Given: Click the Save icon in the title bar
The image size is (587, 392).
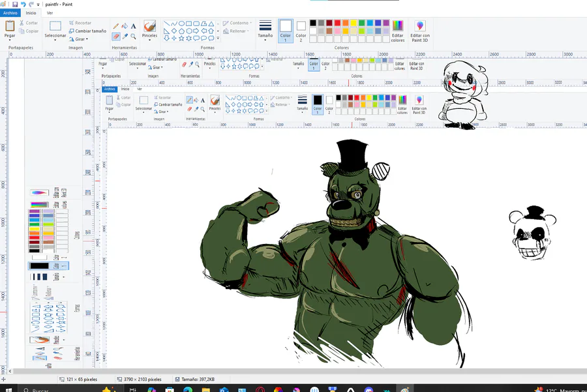Looking at the screenshot, I should coord(15,5).
